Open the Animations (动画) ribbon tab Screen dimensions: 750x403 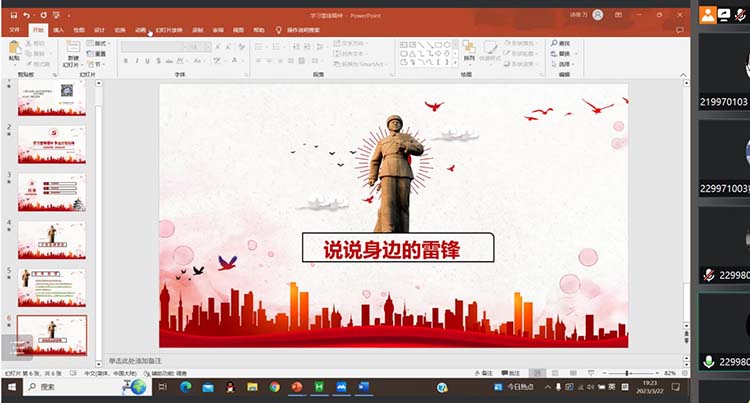[140, 31]
